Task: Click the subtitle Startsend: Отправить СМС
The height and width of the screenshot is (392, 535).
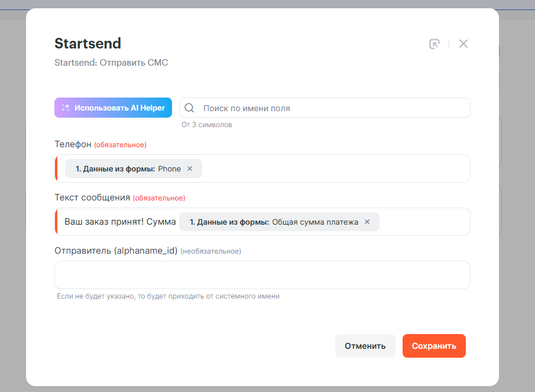Action: pyautogui.click(x=111, y=62)
